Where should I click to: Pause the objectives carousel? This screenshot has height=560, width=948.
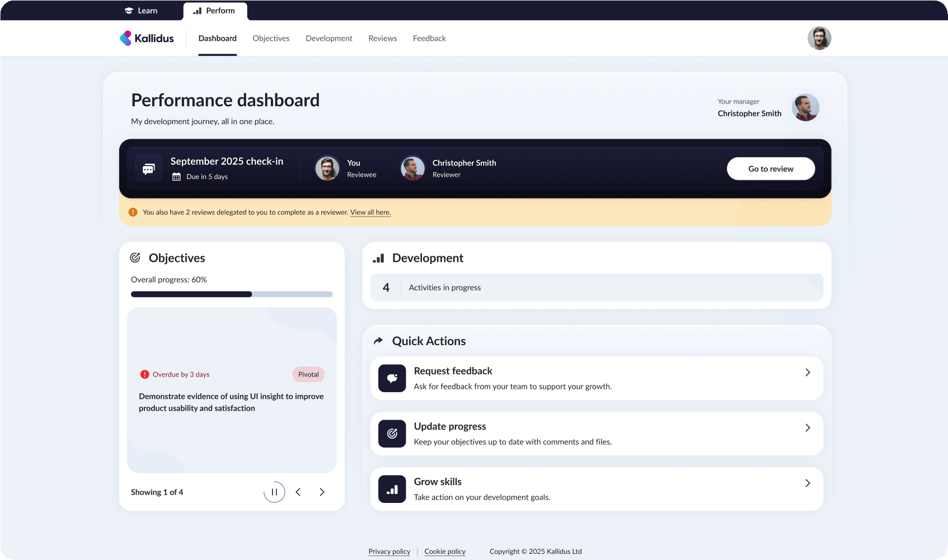point(274,492)
